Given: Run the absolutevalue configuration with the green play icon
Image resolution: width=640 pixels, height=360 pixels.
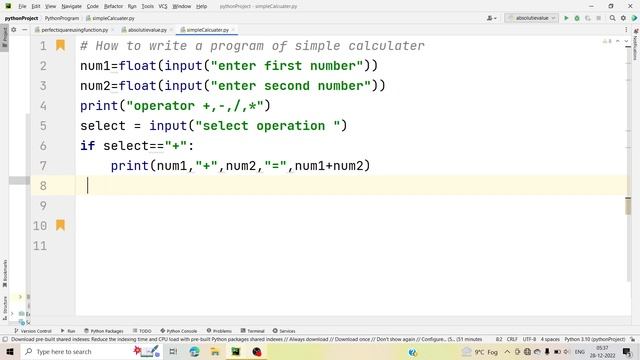Looking at the screenshot, I should tap(566, 18).
